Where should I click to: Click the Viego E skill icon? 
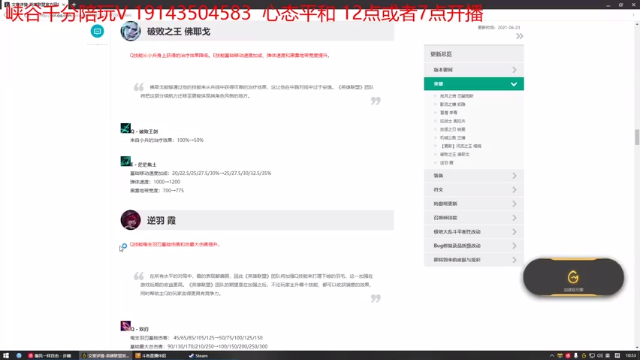tap(125, 161)
